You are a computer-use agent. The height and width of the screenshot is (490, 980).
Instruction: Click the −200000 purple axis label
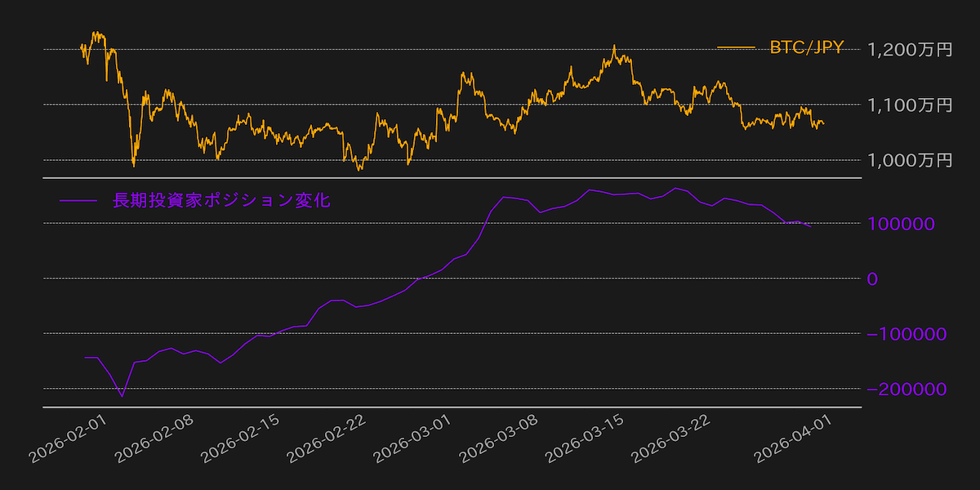[906, 390]
